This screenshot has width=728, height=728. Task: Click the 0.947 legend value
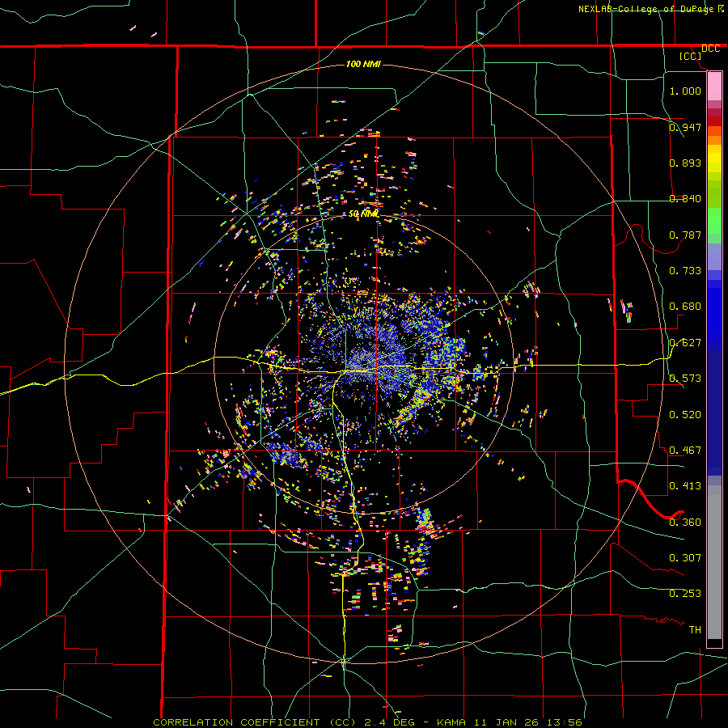(x=685, y=127)
